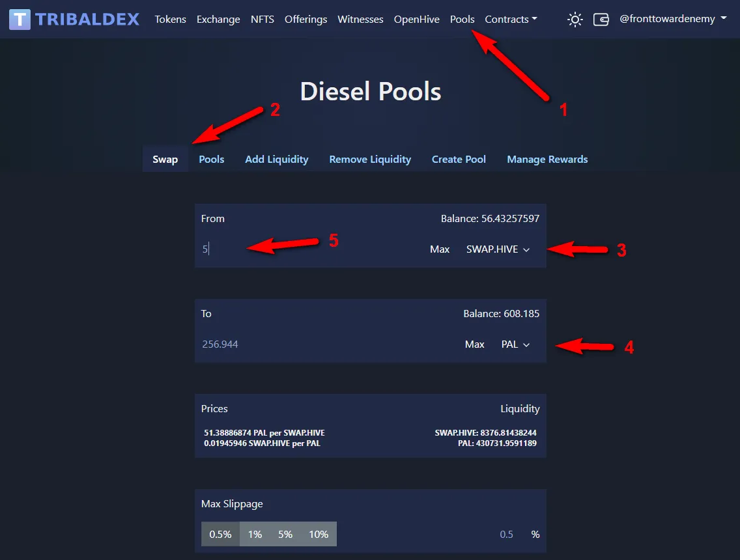740x560 pixels.
Task: Click the TribalDex logo icon
Action: point(20,20)
